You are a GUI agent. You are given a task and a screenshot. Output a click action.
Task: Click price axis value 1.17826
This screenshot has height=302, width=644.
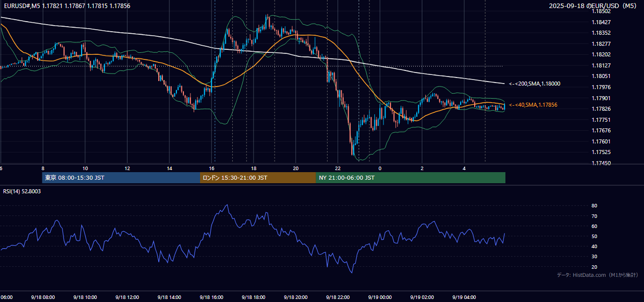coord(602,109)
